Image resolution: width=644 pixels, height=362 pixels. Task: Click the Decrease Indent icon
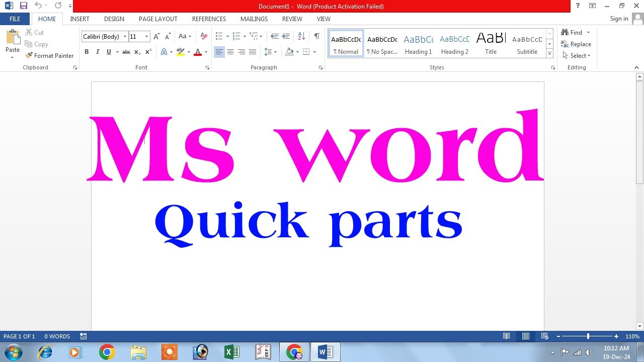click(x=274, y=36)
